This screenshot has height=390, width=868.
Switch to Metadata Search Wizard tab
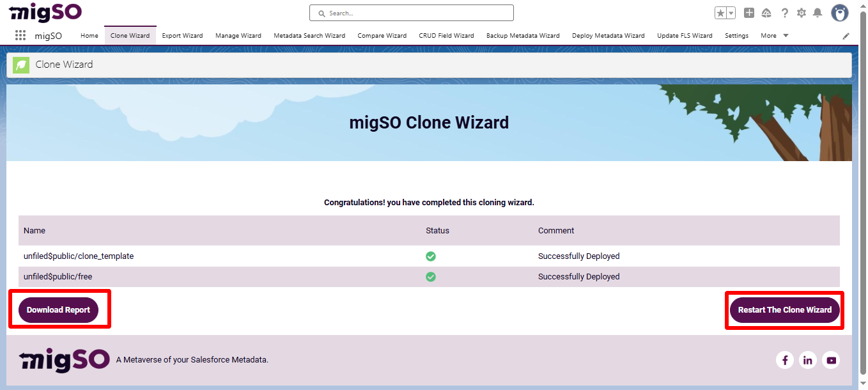tap(309, 36)
